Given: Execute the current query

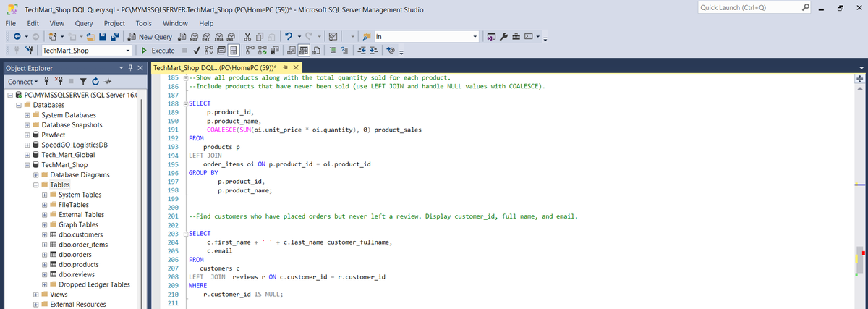Looking at the screenshot, I should 158,51.
